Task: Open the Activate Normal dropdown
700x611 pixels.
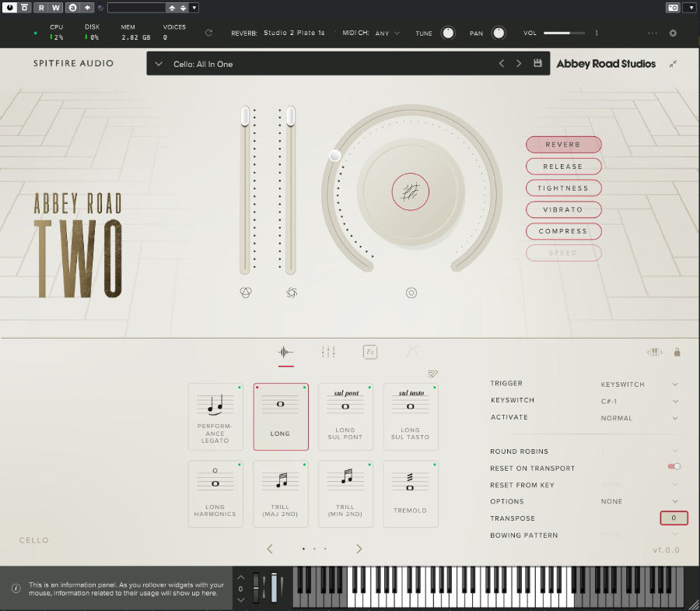Action: click(639, 418)
